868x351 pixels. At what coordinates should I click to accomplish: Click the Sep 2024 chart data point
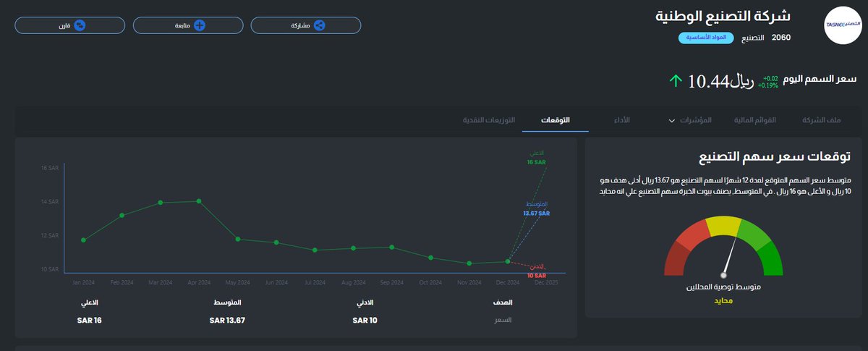coord(392,248)
